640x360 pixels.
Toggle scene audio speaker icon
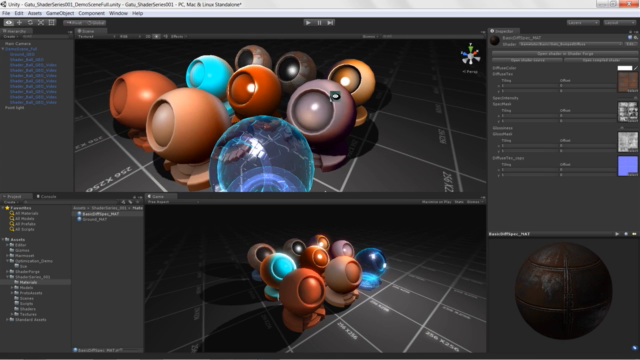(165, 36)
